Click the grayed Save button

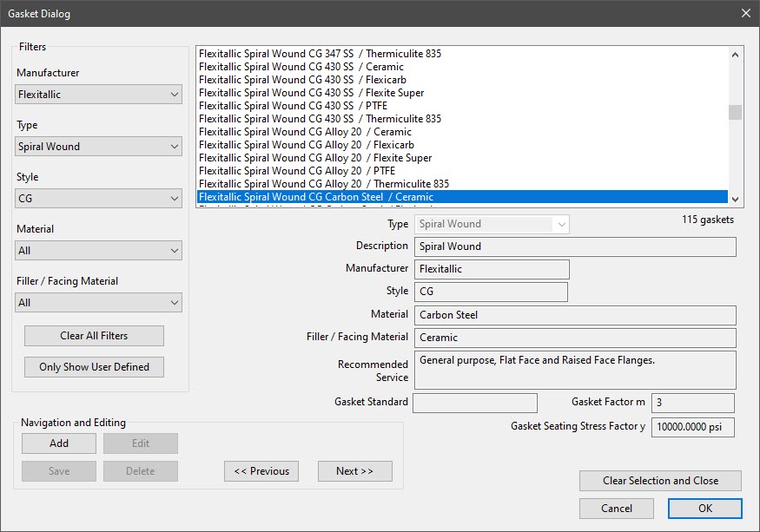59,471
